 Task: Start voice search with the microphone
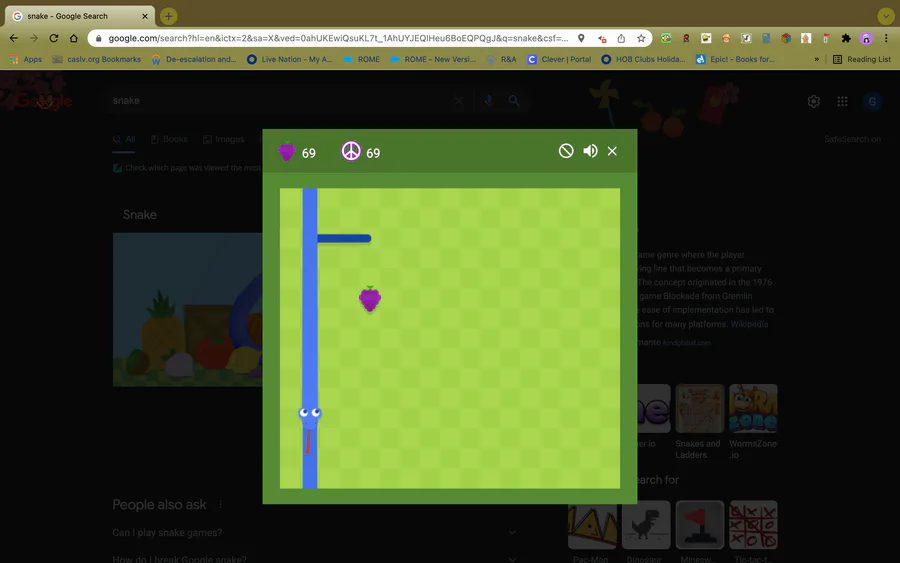pos(488,100)
